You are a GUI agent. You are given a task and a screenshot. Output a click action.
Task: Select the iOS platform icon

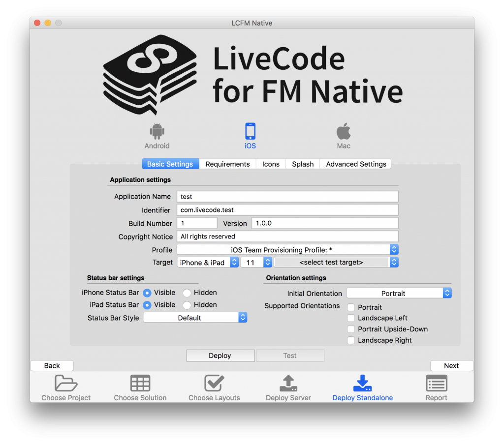[x=250, y=131]
